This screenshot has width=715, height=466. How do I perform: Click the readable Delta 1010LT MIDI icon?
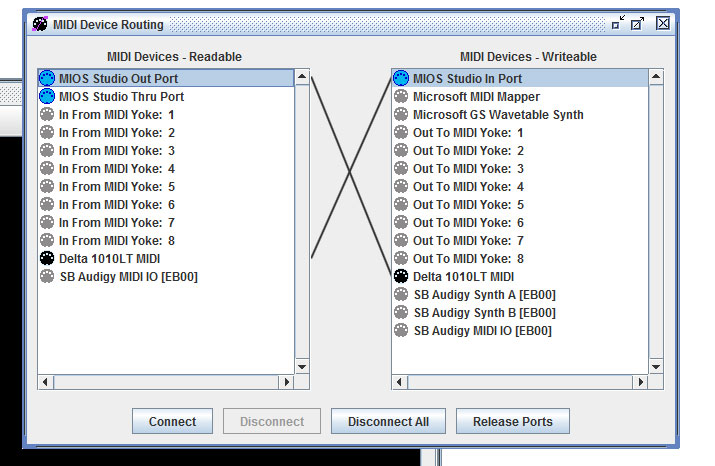[46, 258]
